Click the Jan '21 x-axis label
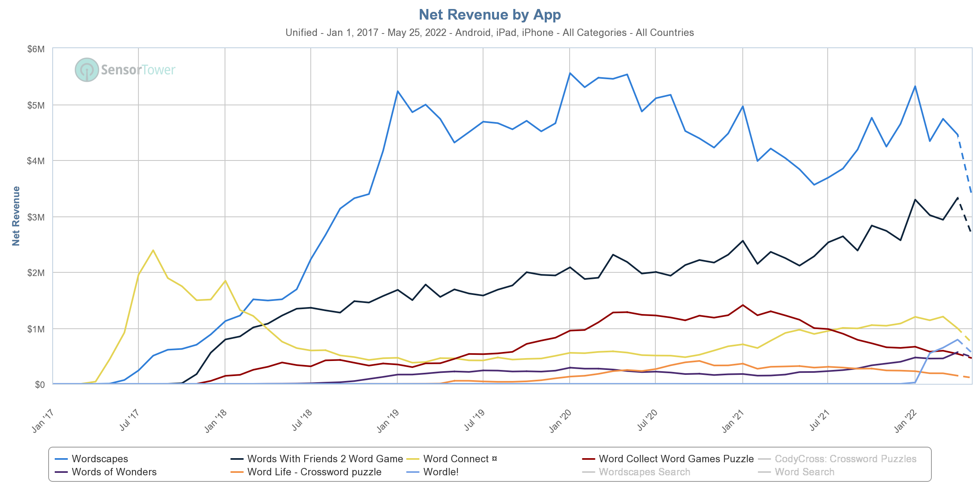The image size is (980, 490). [x=733, y=421]
